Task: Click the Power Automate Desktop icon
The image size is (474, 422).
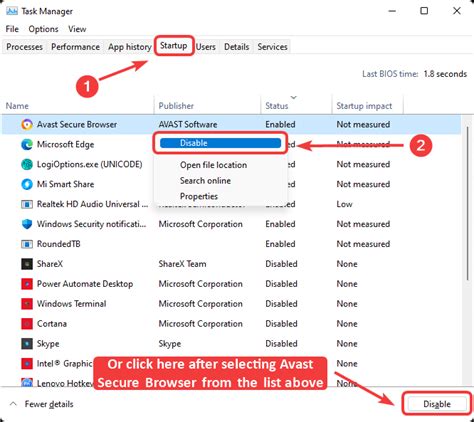Action: pos(27,284)
